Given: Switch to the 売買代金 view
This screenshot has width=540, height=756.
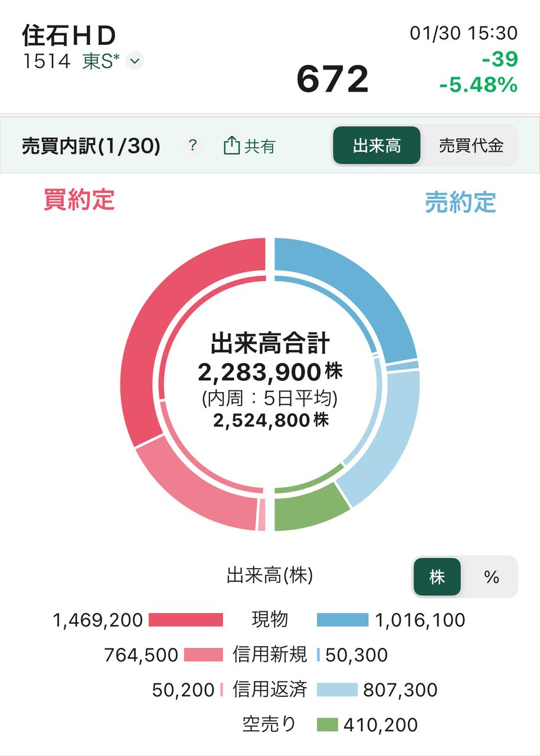Looking at the screenshot, I should coord(470,146).
